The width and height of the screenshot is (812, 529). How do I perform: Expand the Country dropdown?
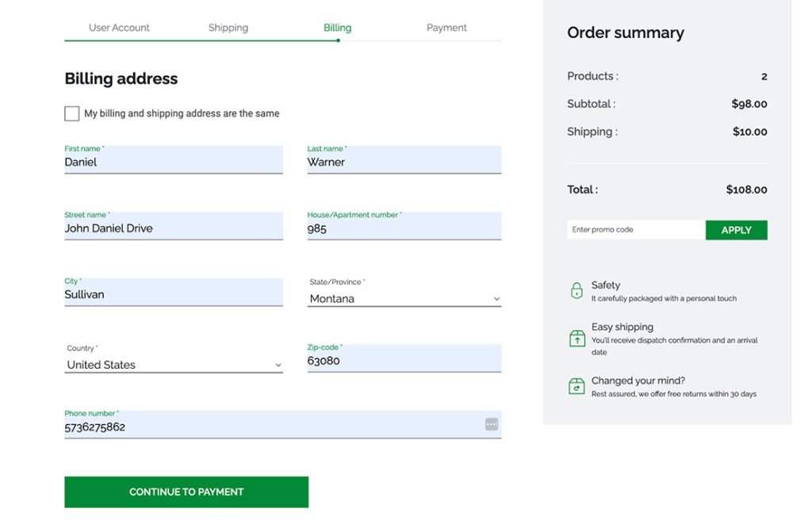[x=173, y=365]
